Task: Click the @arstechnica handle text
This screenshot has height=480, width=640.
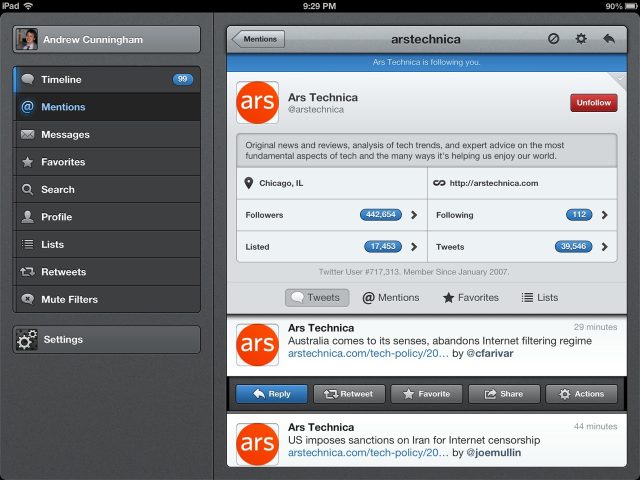Action: pyautogui.click(x=316, y=109)
